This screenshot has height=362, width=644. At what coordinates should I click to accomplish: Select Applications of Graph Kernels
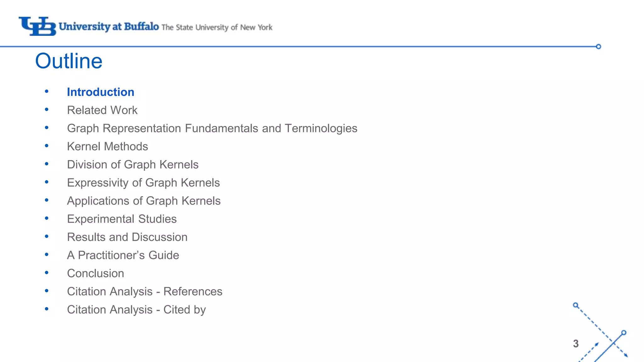pyautogui.click(x=144, y=201)
